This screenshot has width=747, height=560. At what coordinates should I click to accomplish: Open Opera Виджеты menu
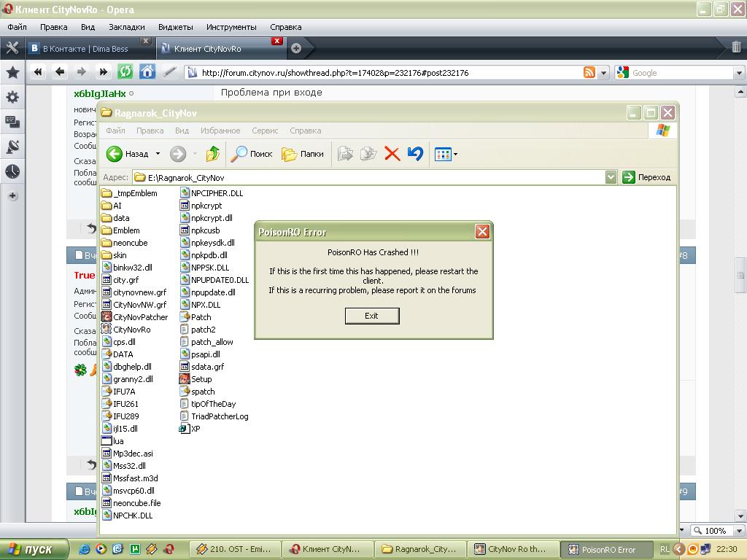(175, 27)
